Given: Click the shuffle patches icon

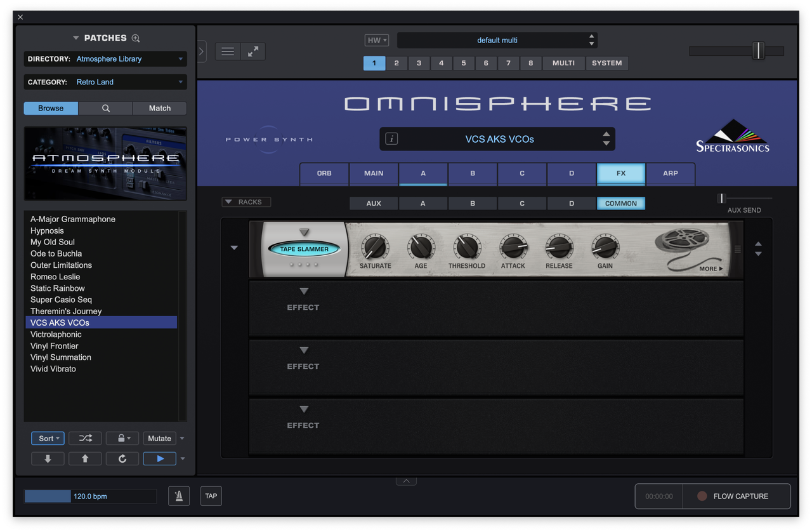Looking at the screenshot, I should click(85, 438).
